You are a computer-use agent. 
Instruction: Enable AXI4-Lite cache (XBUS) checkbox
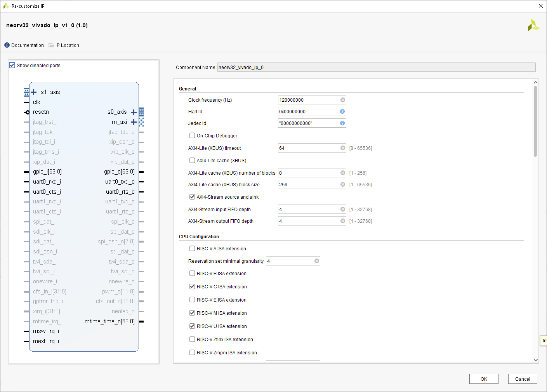tap(192, 160)
